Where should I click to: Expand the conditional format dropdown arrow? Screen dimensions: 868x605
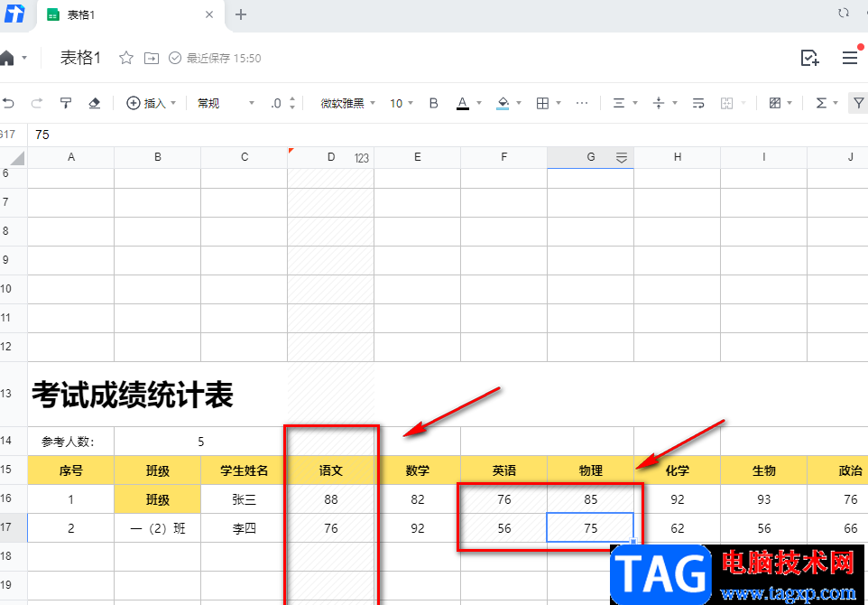point(790,103)
